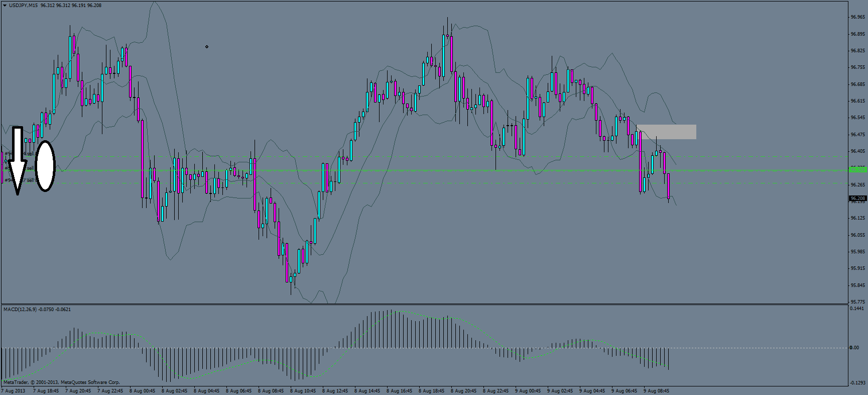This screenshot has height=395, width=868.
Task: Select the gray rectangle object on the chart
Action: (x=666, y=132)
